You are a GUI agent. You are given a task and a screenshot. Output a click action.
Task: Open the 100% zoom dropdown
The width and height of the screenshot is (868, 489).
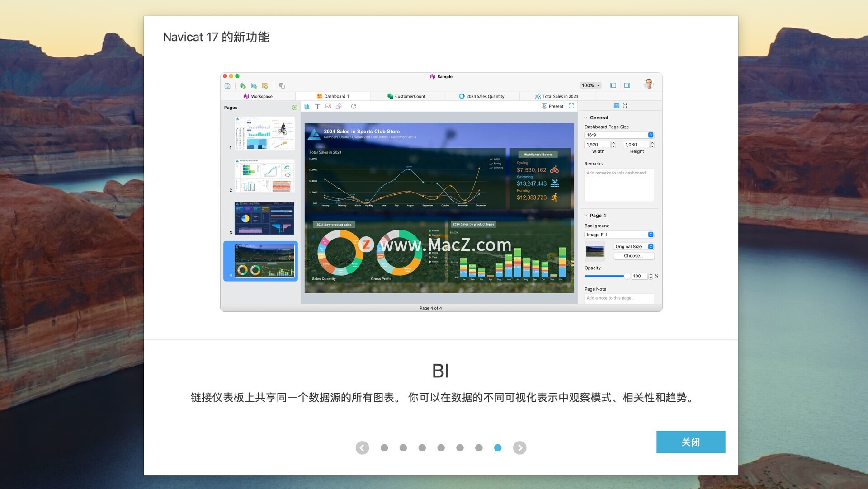tap(590, 85)
